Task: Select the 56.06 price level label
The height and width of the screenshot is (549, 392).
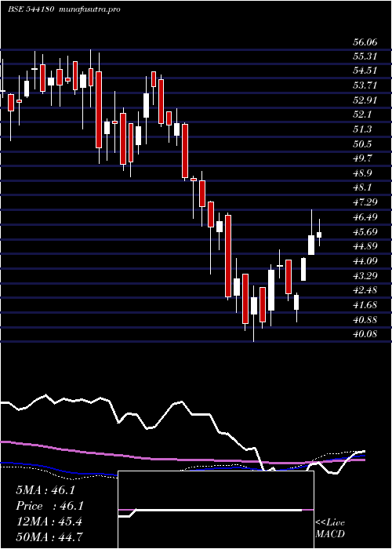Action: coord(365,42)
